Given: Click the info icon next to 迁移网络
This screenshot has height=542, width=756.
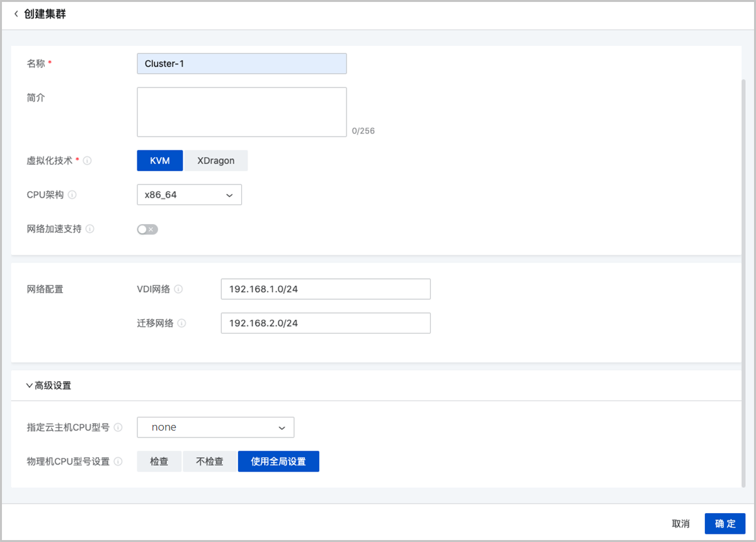Looking at the screenshot, I should pyautogui.click(x=181, y=324).
